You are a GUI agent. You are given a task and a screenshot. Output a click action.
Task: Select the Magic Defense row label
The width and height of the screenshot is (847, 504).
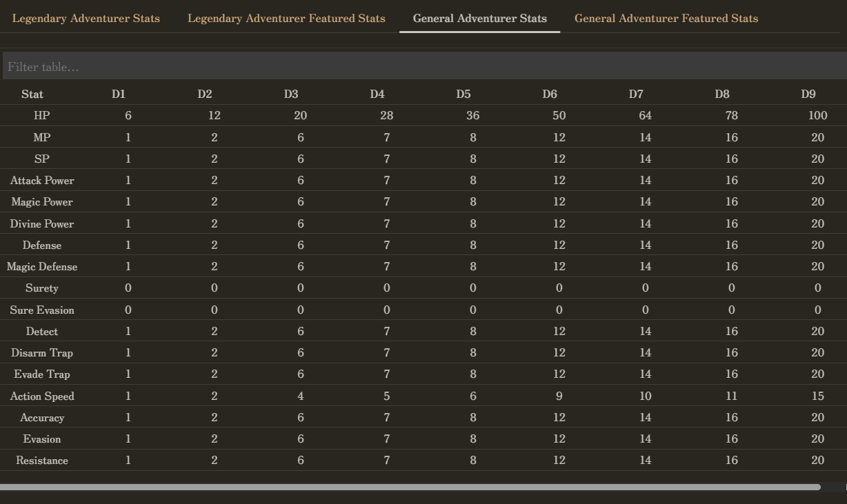tap(42, 267)
